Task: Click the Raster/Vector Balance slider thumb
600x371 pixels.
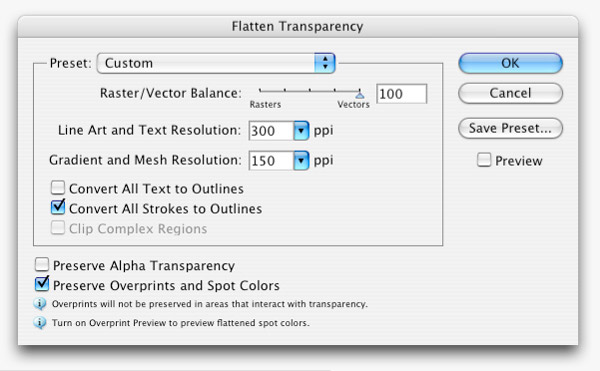Action: click(x=360, y=94)
